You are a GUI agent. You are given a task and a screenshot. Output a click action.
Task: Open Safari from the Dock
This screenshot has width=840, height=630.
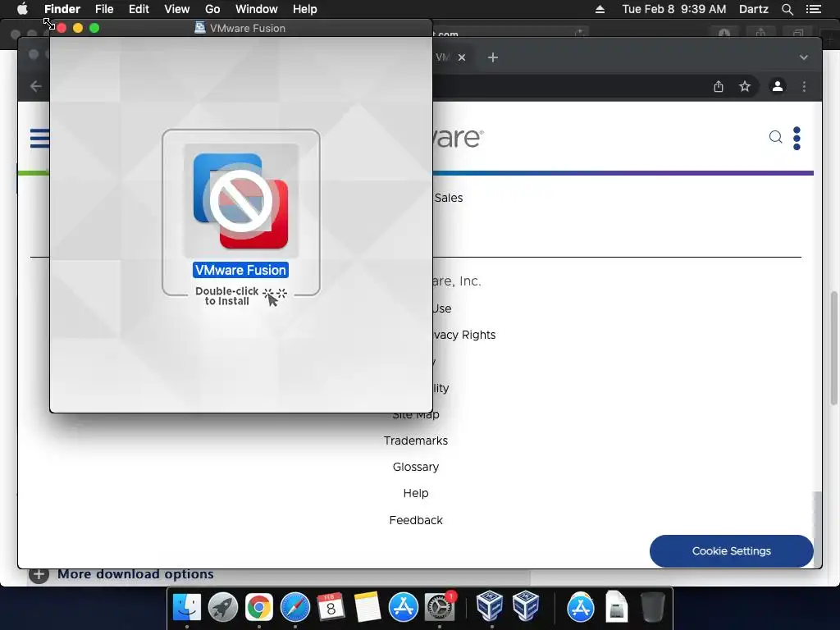[x=295, y=607]
